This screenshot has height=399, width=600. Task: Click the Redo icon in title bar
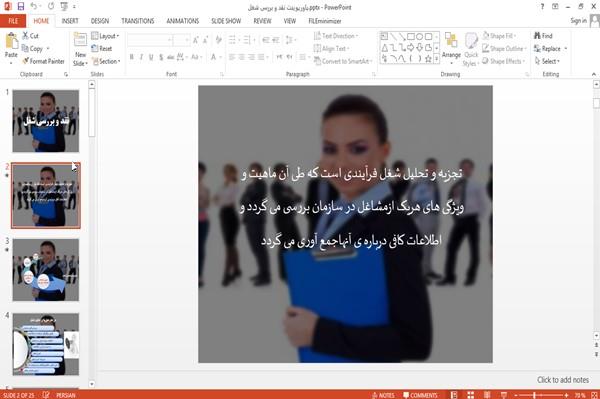coord(51,6)
